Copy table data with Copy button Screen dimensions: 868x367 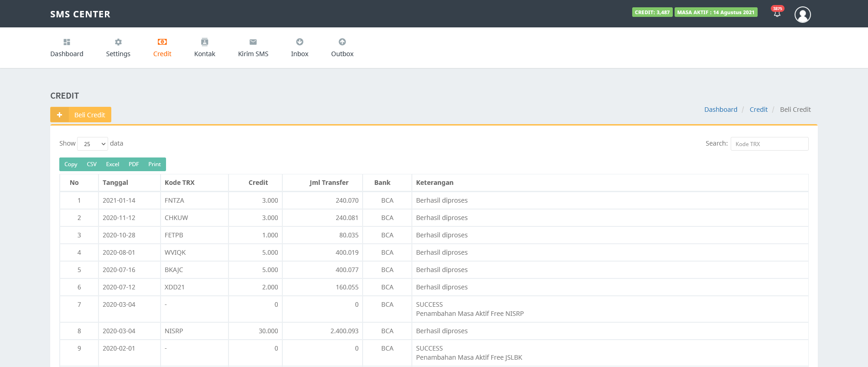(71, 164)
